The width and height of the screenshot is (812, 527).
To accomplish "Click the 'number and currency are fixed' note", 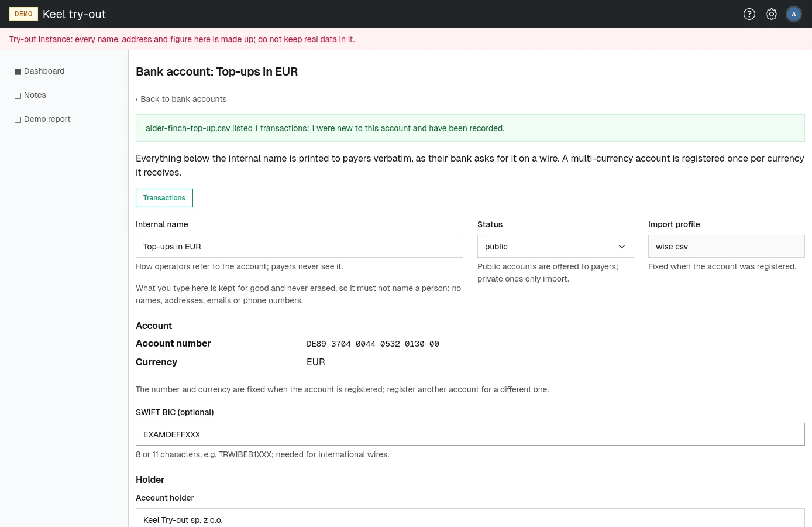I will tap(342, 389).
